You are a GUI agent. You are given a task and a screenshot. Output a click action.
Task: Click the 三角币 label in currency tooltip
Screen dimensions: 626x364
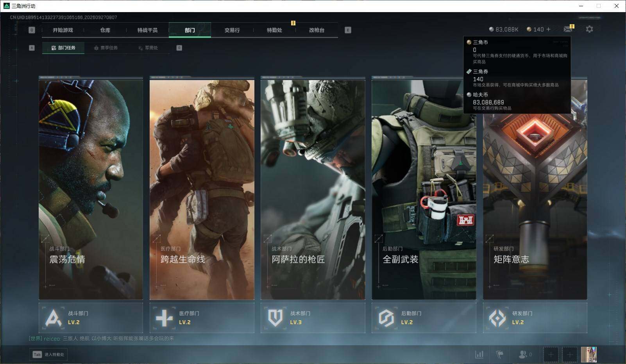pyautogui.click(x=480, y=42)
